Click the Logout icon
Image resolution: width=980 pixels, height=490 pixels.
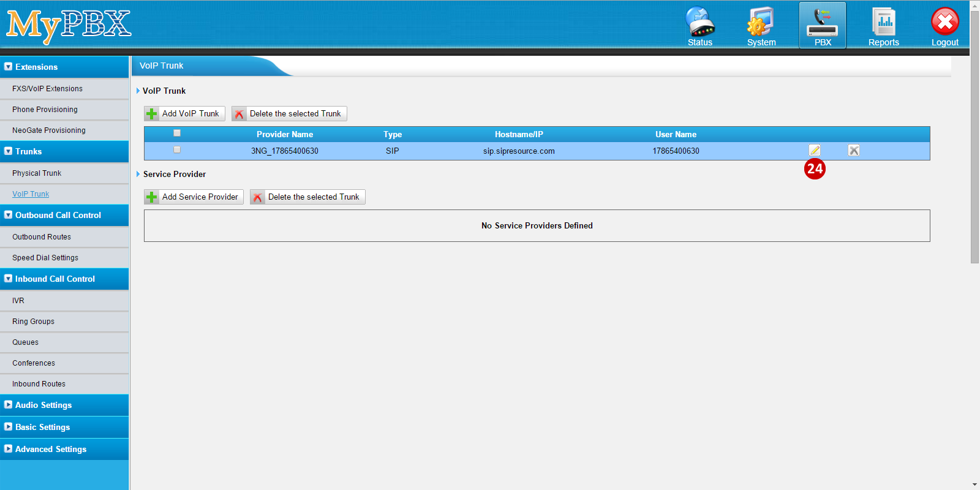coord(944,26)
